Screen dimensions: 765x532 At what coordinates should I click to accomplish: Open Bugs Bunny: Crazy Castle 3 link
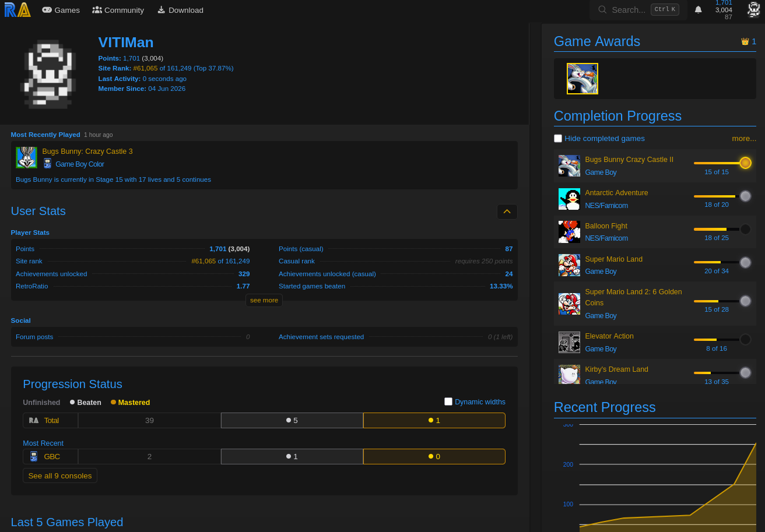tap(87, 152)
